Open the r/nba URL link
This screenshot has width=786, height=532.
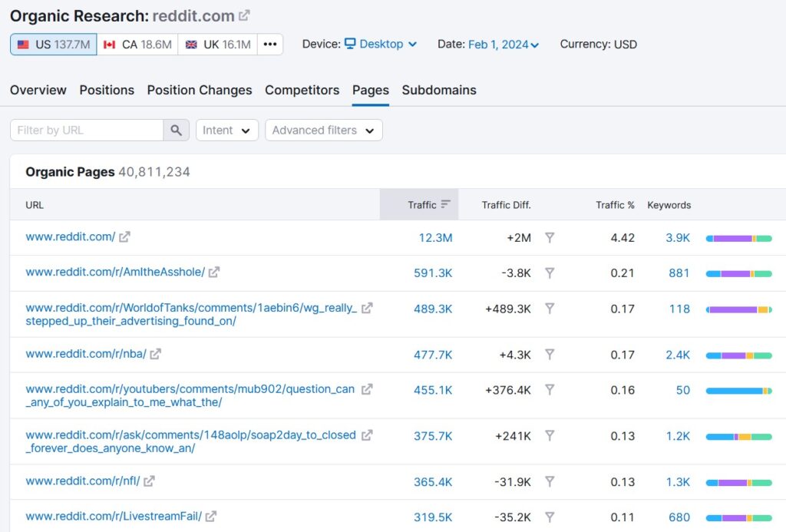point(86,354)
